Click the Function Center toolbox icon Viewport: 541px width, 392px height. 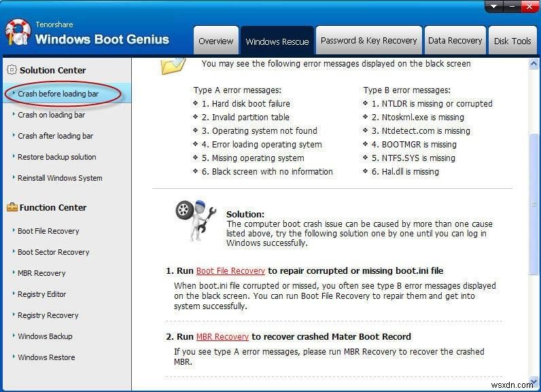point(12,207)
